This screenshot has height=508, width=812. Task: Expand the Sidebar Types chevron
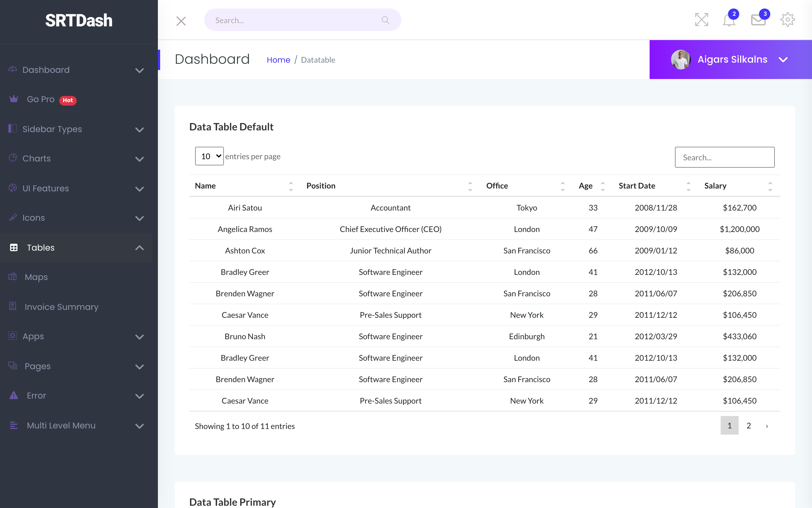pyautogui.click(x=140, y=130)
